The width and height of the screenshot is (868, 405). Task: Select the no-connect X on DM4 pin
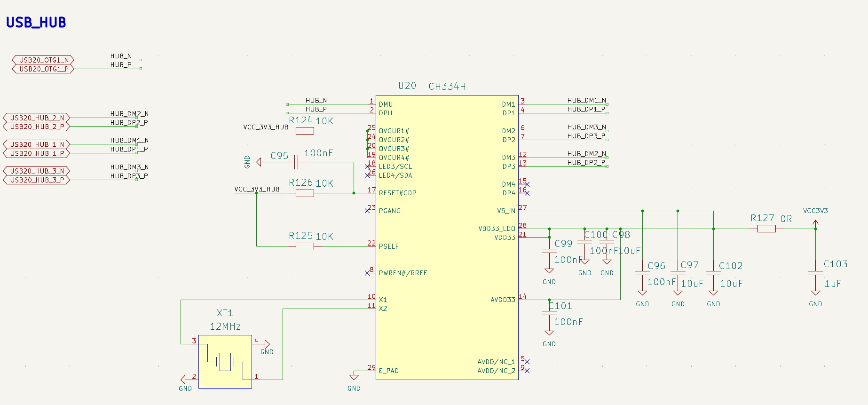[x=527, y=184]
